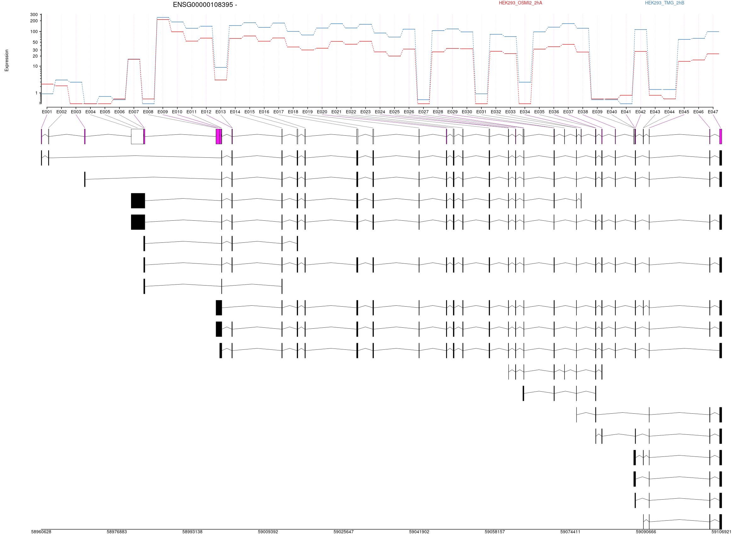Image resolution: width=756 pixels, height=538 pixels.
Task: Select the HEK293_OSMI2_2hA legend label
Action: coord(520,3)
